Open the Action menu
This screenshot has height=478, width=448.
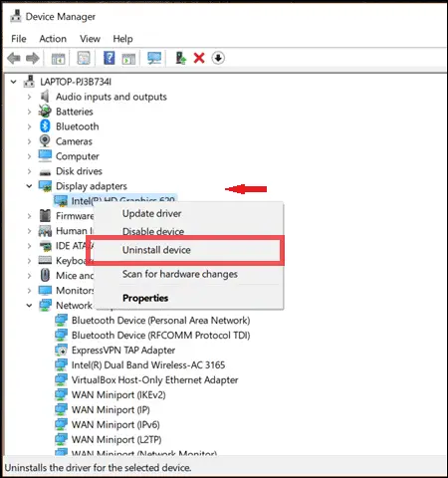click(x=53, y=39)
